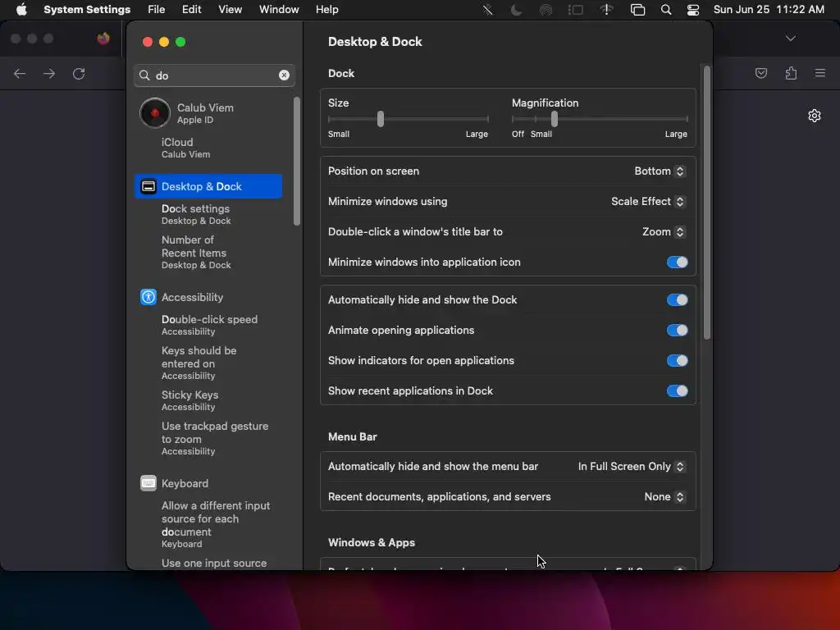Open the Calub Viem Apple ID avatar

[155, 113]
